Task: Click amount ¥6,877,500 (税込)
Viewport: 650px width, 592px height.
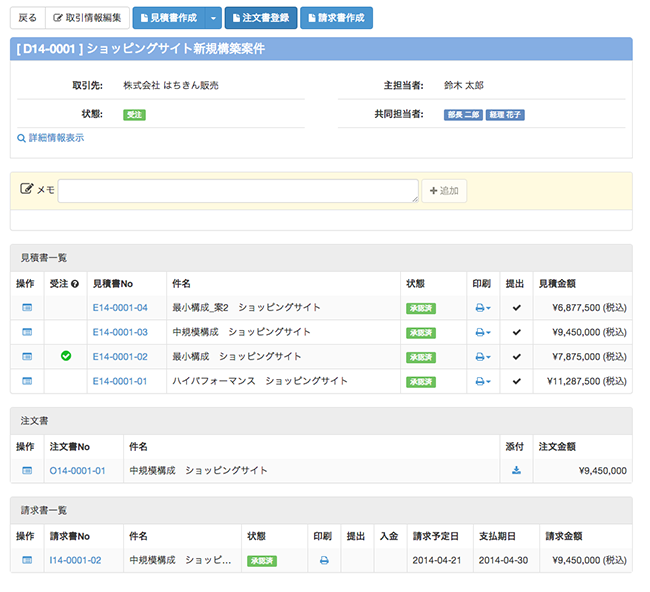Action: click(x=589, y=308)
